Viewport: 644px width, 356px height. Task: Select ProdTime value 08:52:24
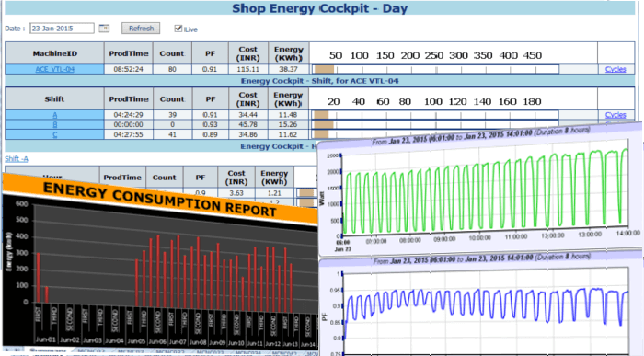pos(128,69)
